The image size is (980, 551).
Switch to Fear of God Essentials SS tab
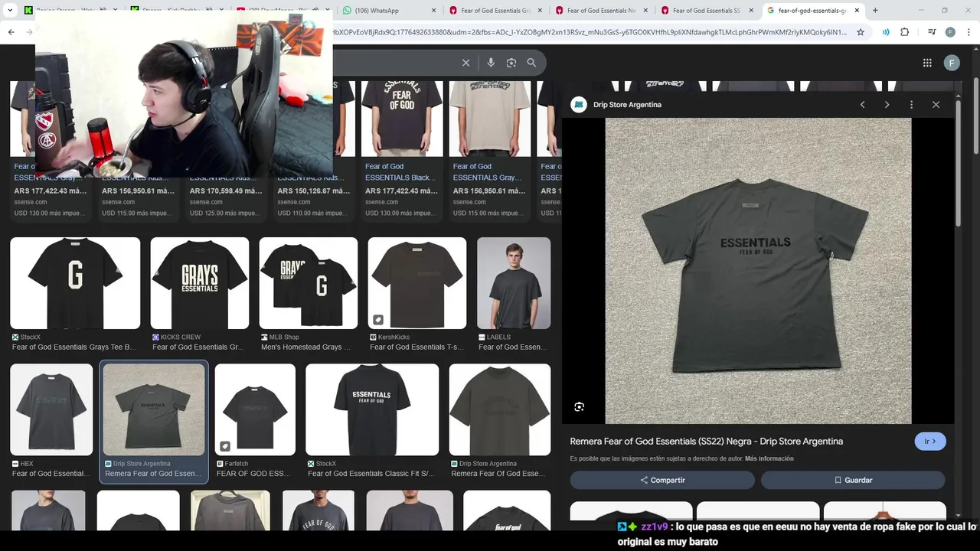704,11
